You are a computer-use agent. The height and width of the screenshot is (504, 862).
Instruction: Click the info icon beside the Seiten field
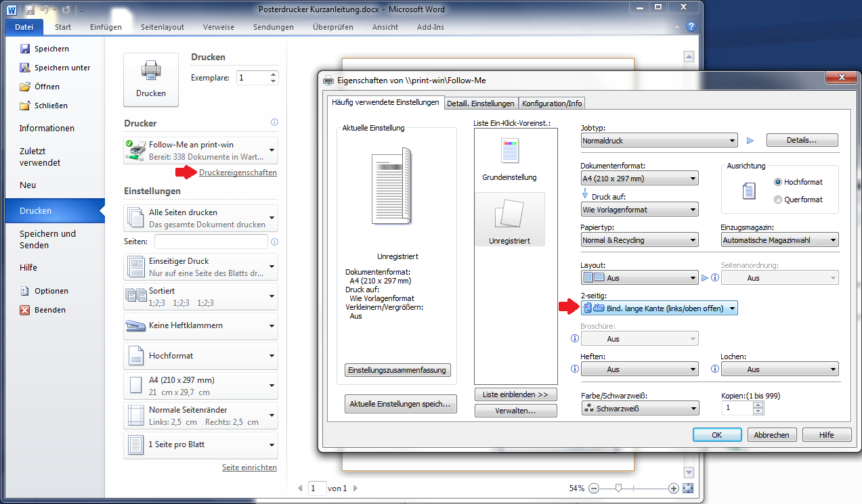pos(274,242)
